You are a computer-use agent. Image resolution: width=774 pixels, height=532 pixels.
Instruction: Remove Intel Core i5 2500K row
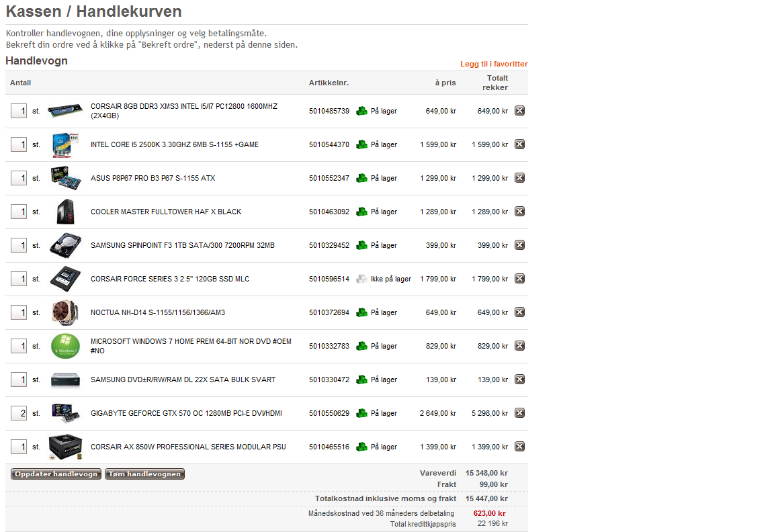click(x=519, y=144)
